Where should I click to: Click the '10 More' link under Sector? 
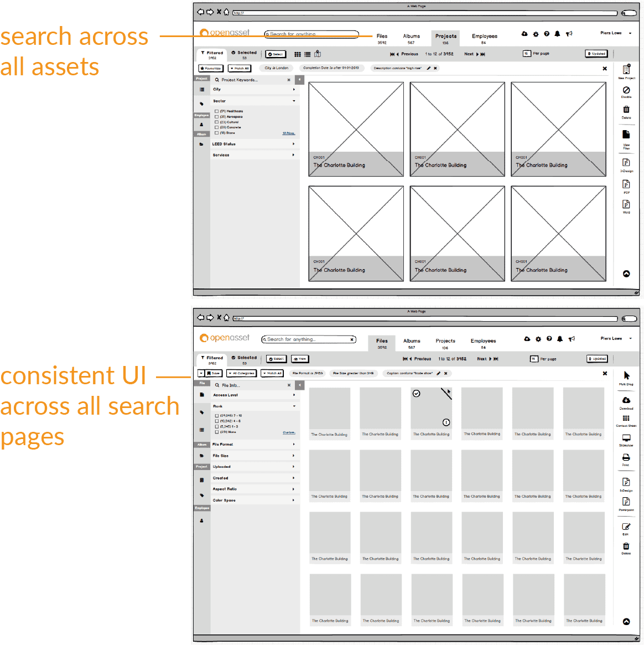click(288, 133)
